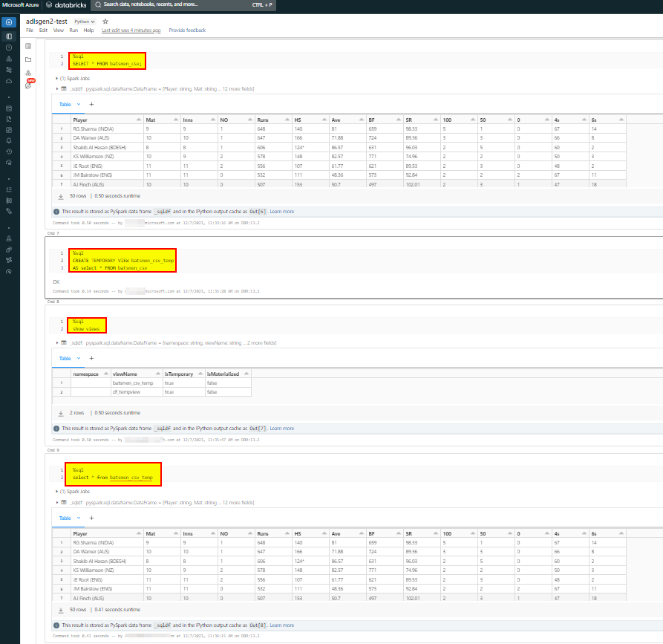Focus the search data, notebooks field

[x=183, y=4]
